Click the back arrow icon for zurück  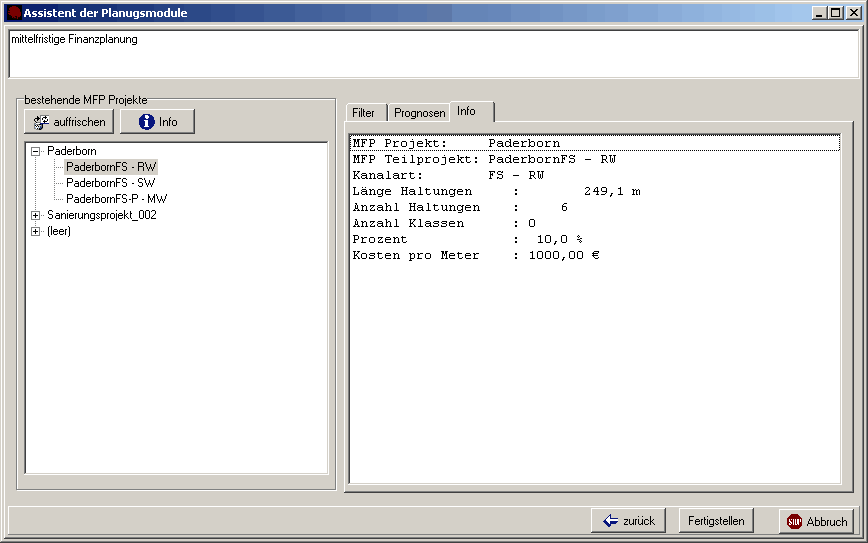609,521
